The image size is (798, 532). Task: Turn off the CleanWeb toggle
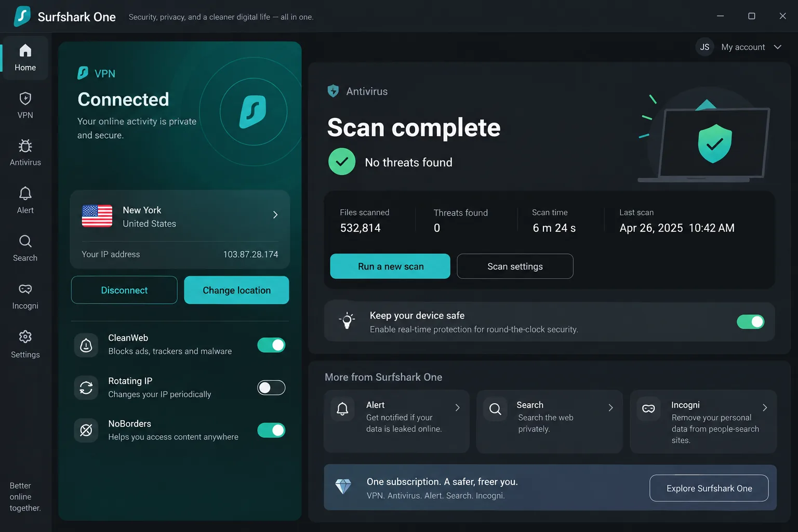pyautogui.click(x=271, y=345)
